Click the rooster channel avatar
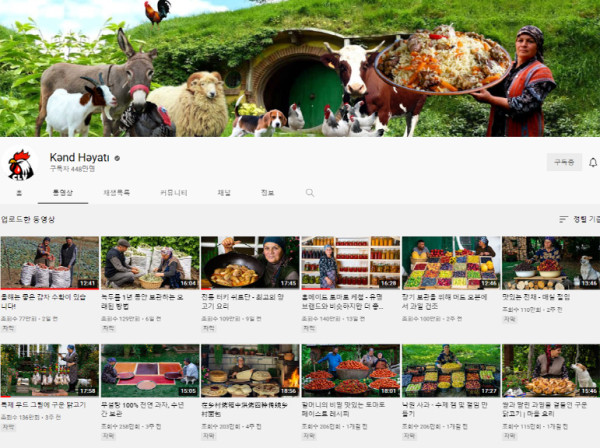The width and height of the screenshot is (600, 448). 21,165
